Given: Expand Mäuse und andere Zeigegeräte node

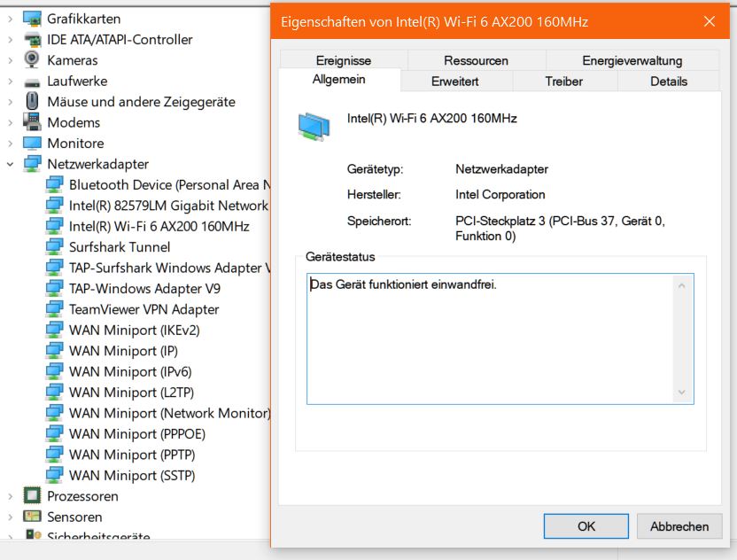Looking at the screenshot, I should coord(11,102).
